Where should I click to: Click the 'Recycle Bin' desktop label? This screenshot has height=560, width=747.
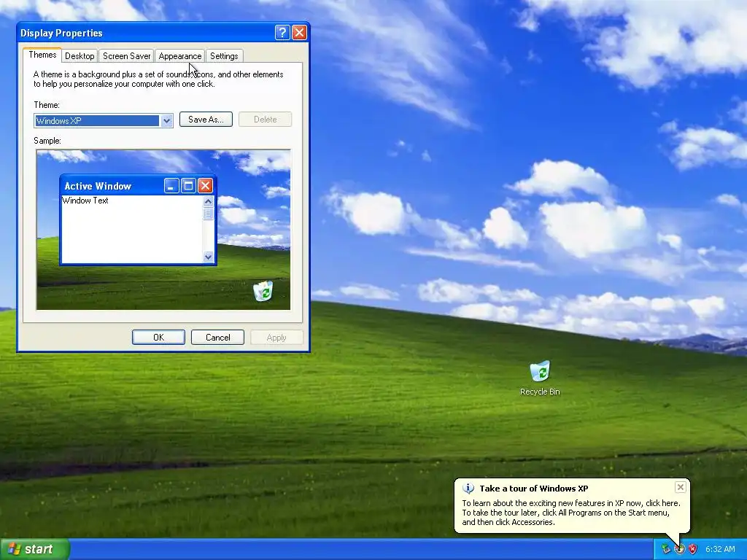click(540, 392)
